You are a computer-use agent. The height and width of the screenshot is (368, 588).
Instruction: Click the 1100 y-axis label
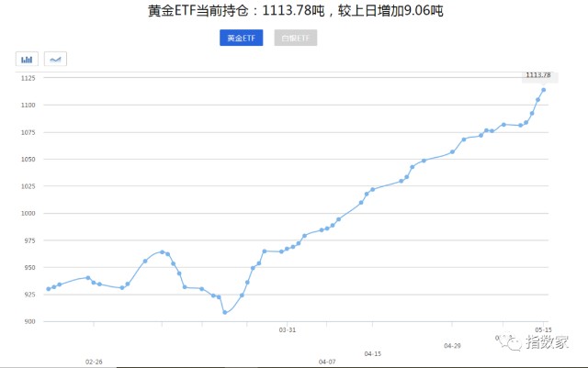pyautogui.click(x=28, y=105)
